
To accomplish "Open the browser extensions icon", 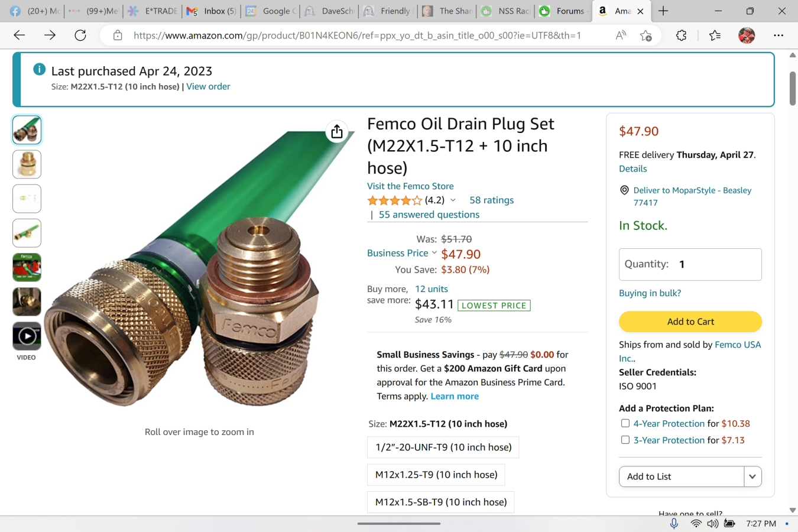I will (x=681, y=35).
